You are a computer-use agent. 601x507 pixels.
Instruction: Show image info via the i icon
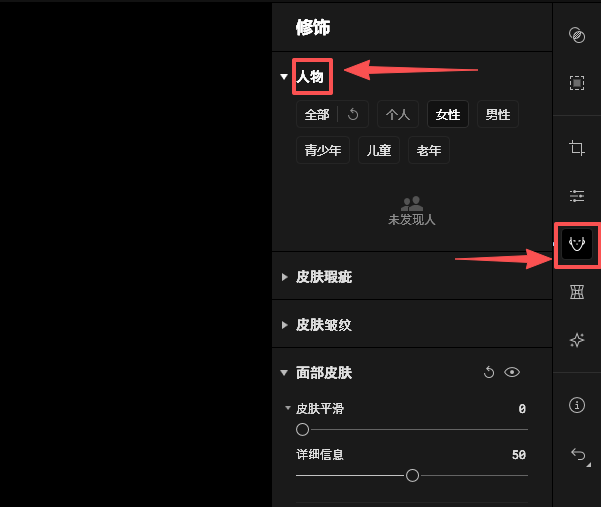[x=577, y=405]
